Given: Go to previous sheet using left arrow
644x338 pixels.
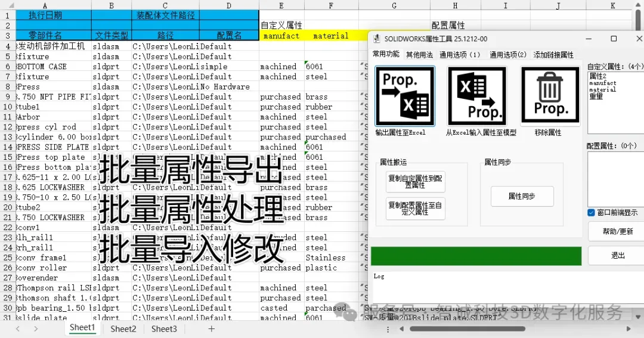Looking at the screenshot, I should coord(18,328).
